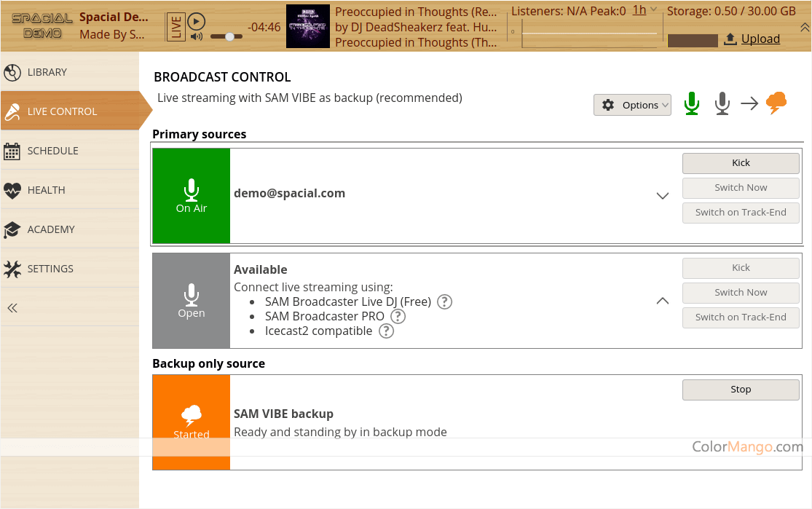Click the gray microphone icon
812x509 pixels.
pyautogui.click(x=722, y=104)
